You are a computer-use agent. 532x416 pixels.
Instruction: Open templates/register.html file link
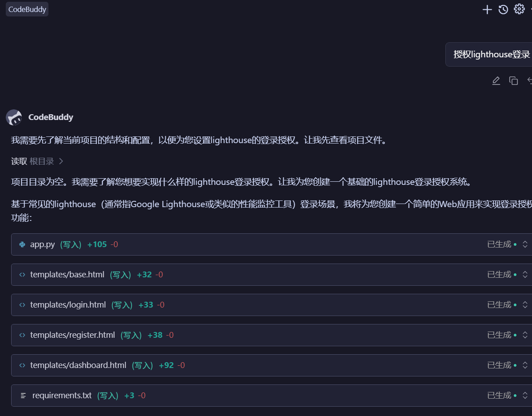[x=72, y=335]
